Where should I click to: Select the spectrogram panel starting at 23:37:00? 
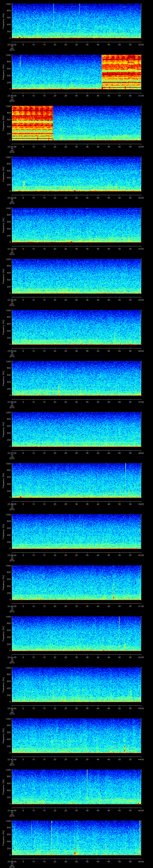(x=76, y=429)
